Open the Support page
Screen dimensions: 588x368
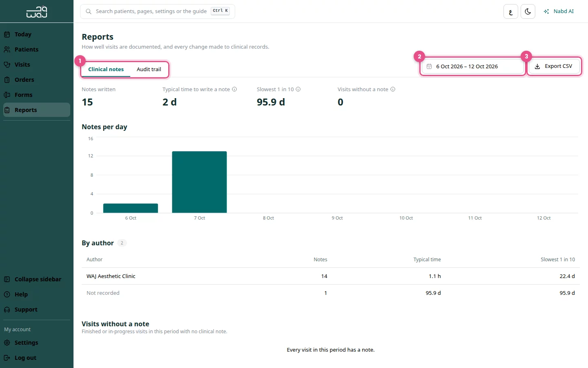point(37,310)
